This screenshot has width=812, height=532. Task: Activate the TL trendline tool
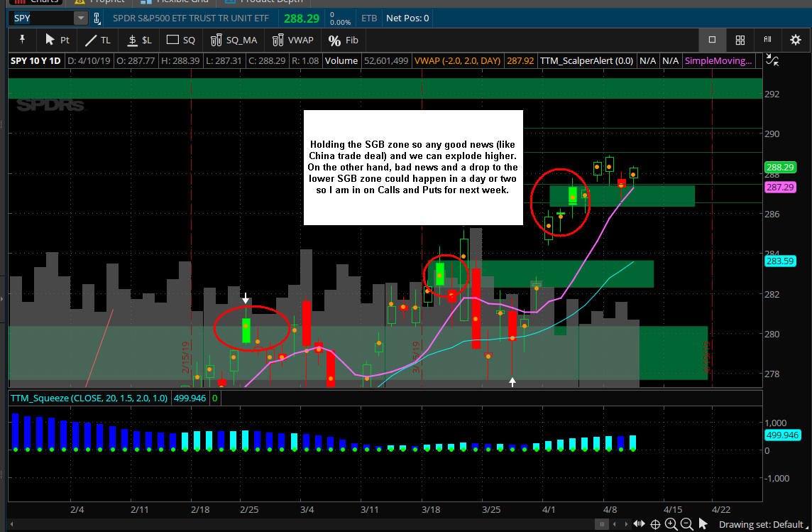click(x=98, y=40)
